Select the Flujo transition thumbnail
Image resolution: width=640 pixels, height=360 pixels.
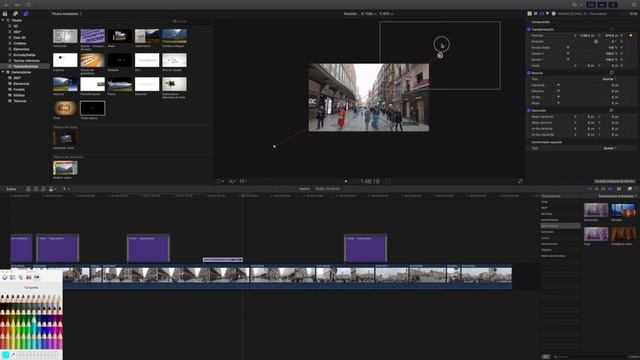click(596, 234)
